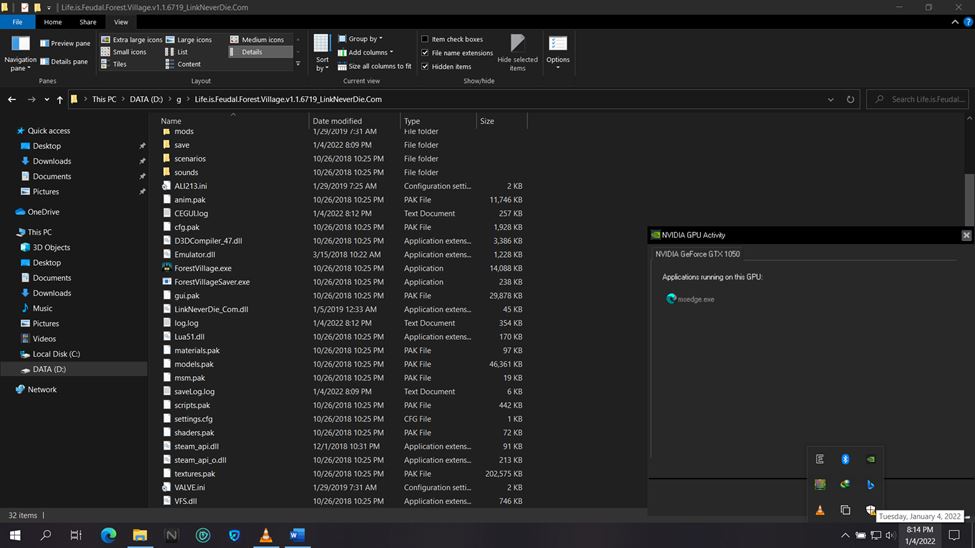Open folder Options

(x=558, y=53)
